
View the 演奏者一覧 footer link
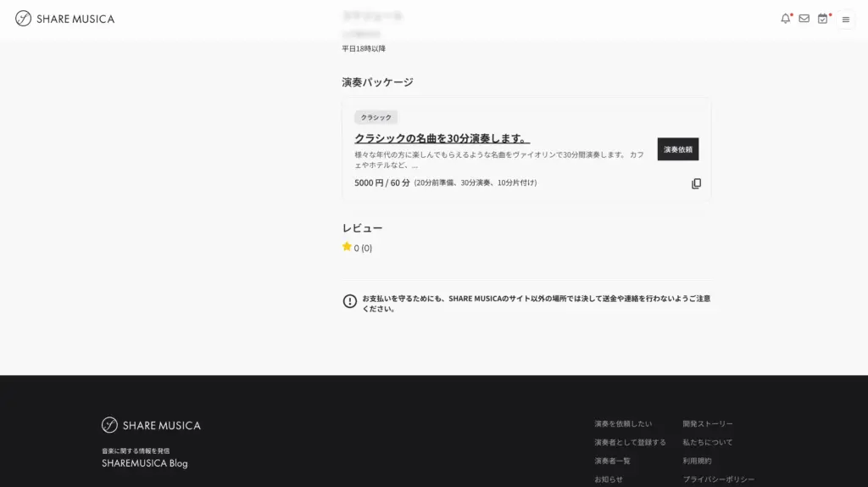612,461
